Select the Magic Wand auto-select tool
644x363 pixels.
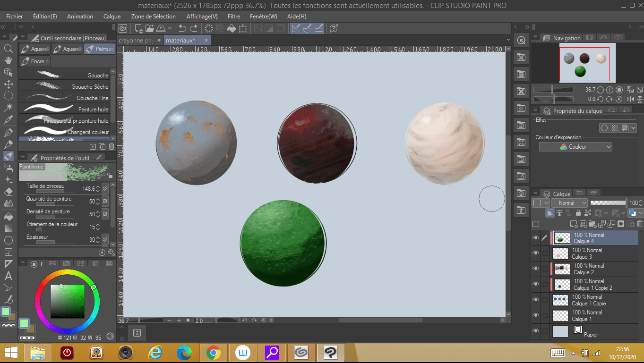click(x=8, y=108)
